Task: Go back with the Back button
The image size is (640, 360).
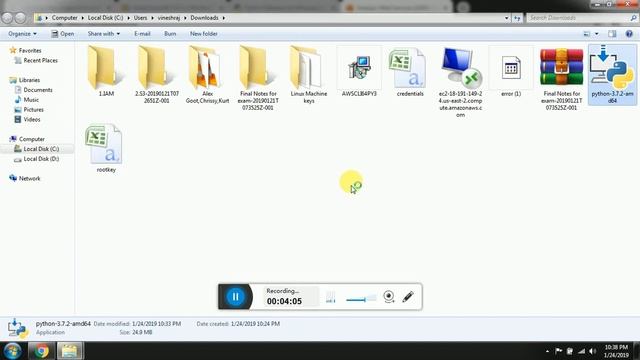Action: click(7, 18)
